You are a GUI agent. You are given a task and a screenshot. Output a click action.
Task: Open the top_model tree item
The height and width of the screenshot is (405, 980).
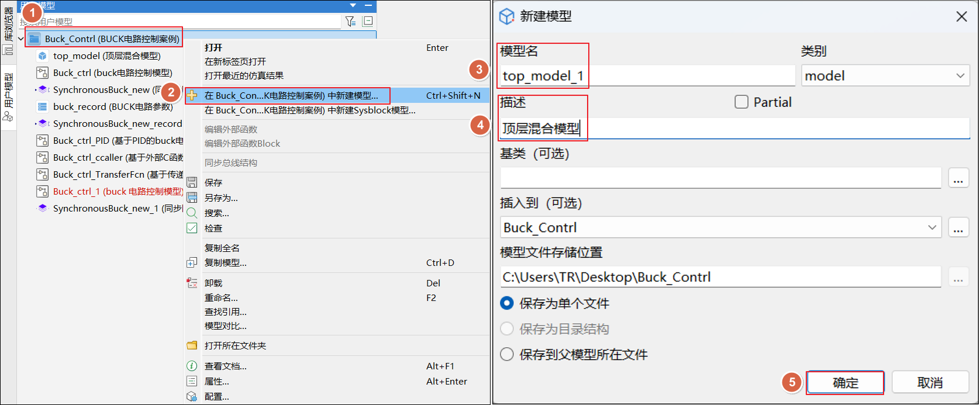(x=106, y=56)
